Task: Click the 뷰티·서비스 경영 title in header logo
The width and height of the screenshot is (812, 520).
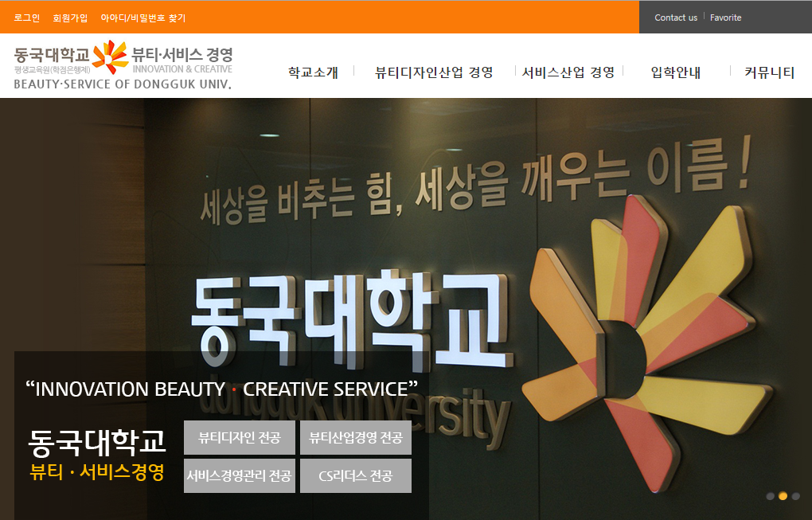Action: (x=182, y=55)
